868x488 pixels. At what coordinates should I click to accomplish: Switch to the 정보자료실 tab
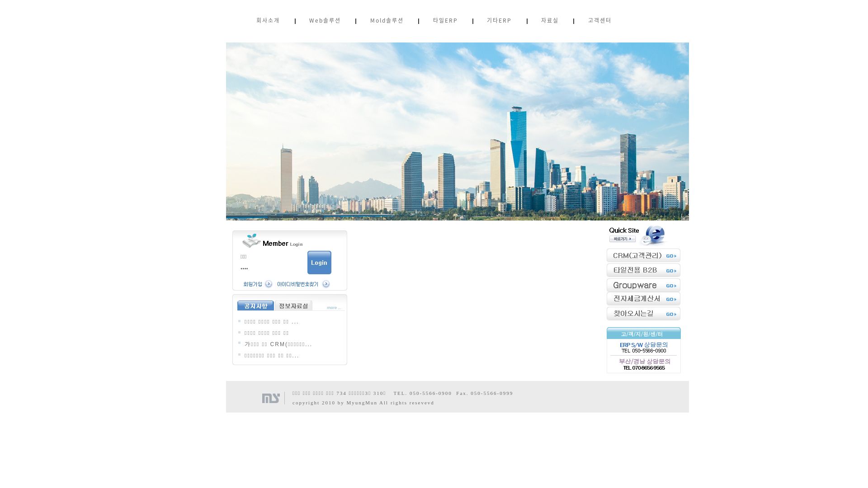pos(293,305)
